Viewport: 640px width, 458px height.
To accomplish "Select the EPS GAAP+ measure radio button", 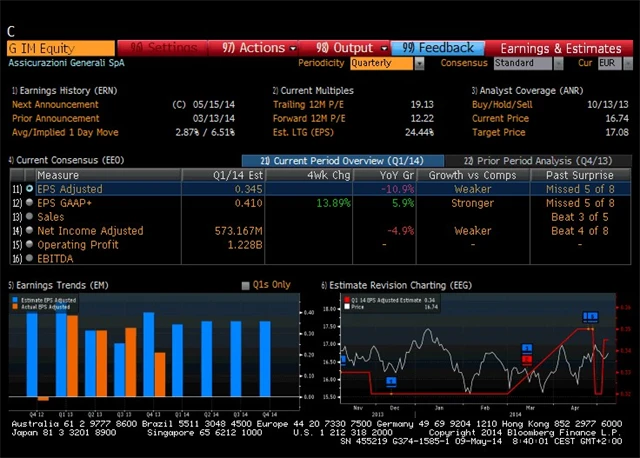I will (29, 203).
